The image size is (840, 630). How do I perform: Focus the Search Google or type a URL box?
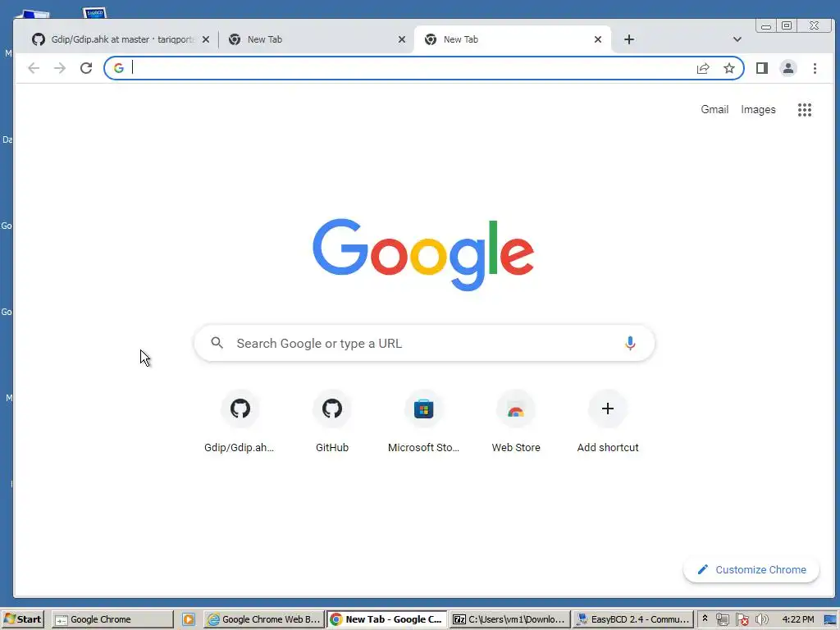point(424,343)
